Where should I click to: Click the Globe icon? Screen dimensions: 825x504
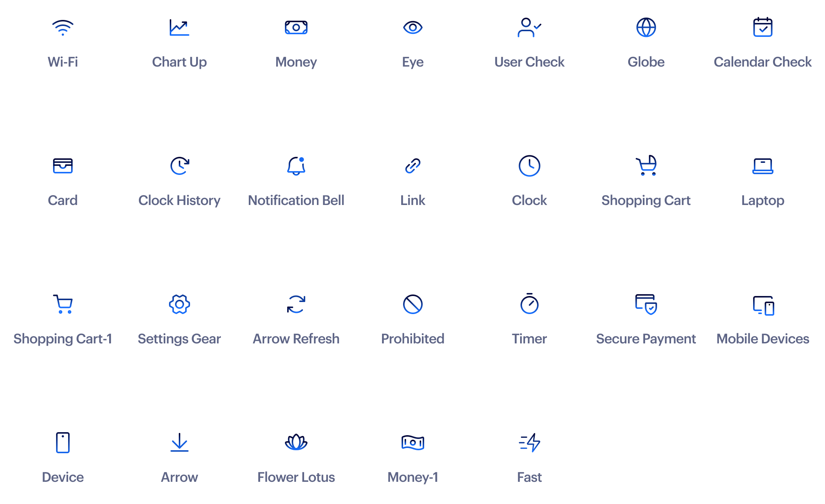[646, 27]
